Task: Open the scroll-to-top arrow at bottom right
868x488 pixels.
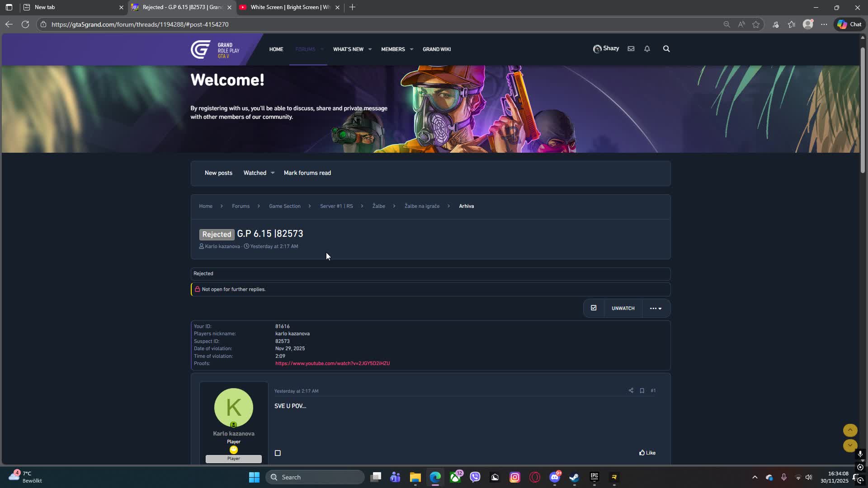Action: [850, 430]
